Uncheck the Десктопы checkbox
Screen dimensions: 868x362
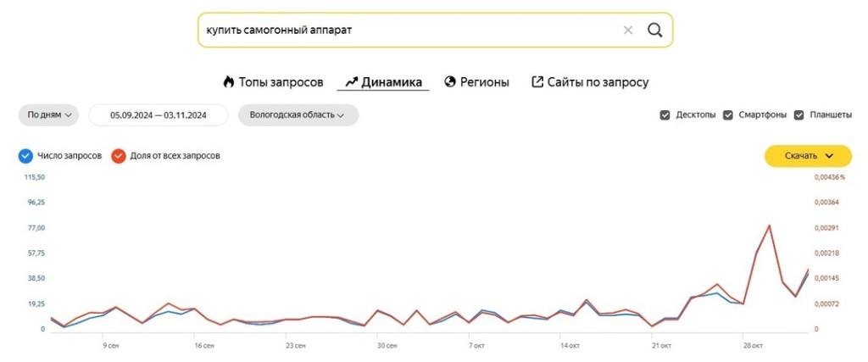[x=665, y=115]
